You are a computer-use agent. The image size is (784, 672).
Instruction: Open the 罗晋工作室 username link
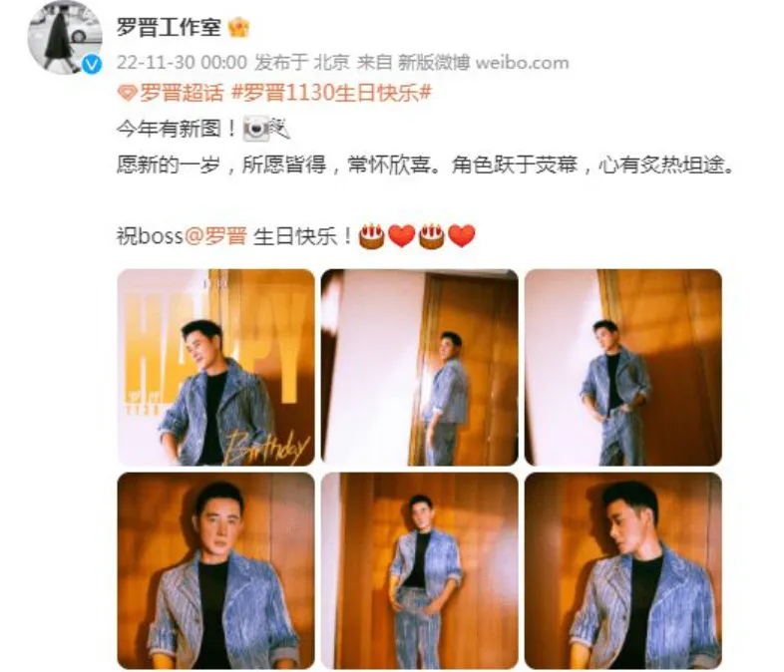pyautogui.click(x=169, y=27)
